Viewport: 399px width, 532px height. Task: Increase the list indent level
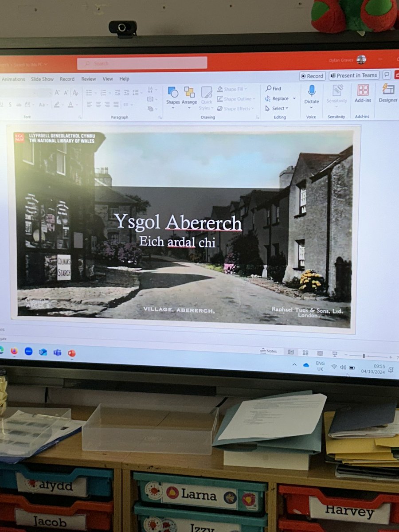point(126,93)
